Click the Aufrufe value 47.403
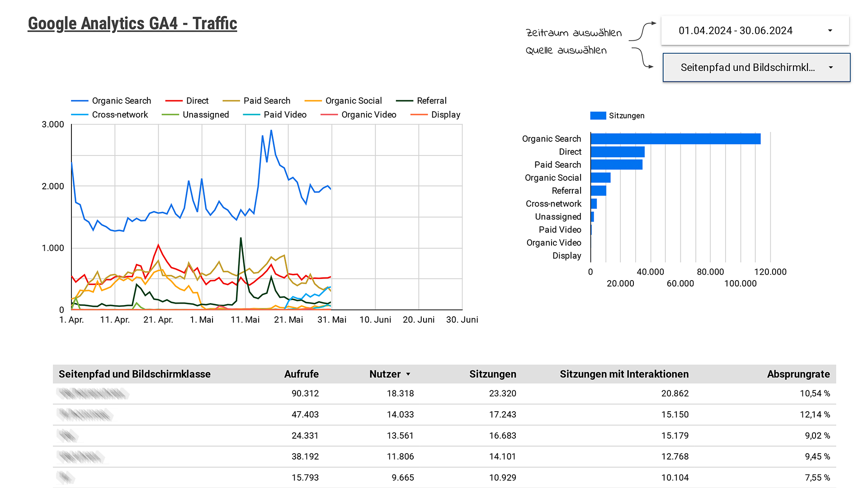 305,414
